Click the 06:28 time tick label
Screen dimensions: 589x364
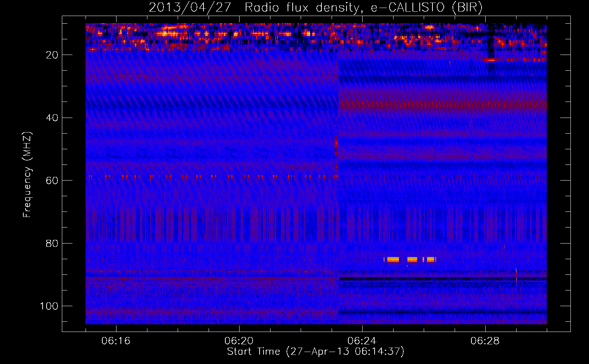coord(485,341)
